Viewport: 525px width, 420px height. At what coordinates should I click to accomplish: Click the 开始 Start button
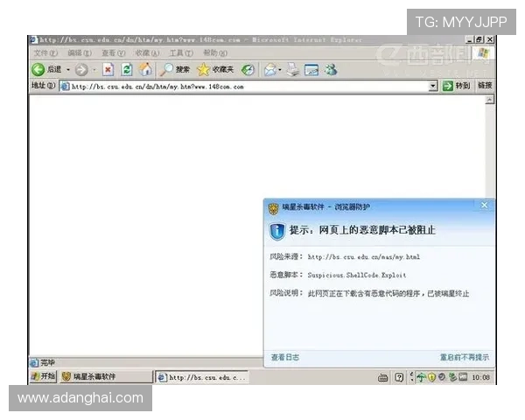point(43,376)
